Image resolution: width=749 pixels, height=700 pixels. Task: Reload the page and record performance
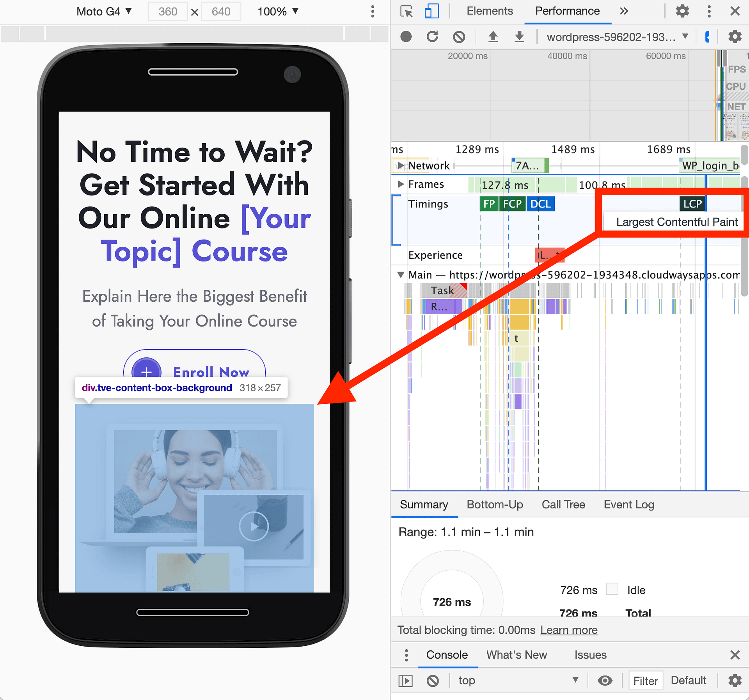click(432, 36)
